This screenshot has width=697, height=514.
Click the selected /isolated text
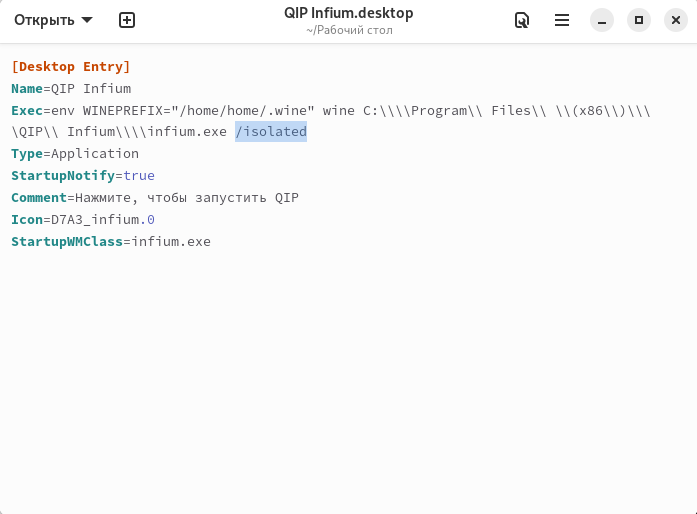tap(271, 132)
